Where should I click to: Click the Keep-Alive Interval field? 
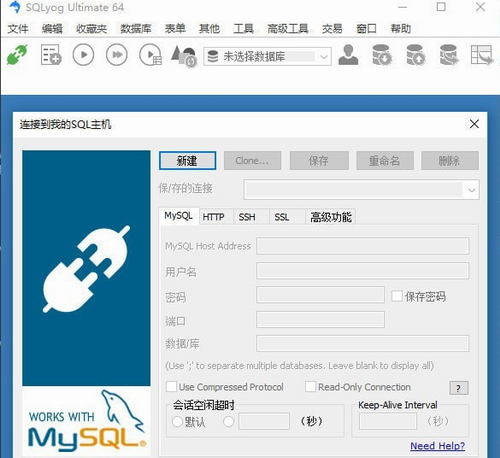click(388, 421)
